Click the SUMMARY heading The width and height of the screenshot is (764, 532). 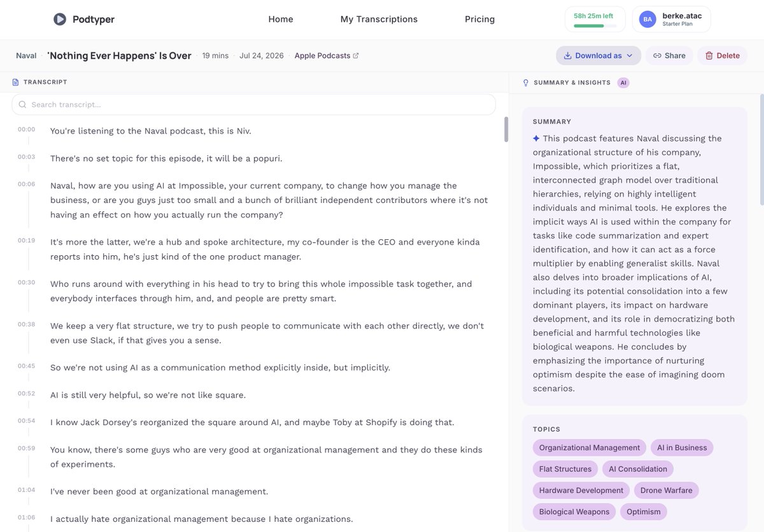552,122
